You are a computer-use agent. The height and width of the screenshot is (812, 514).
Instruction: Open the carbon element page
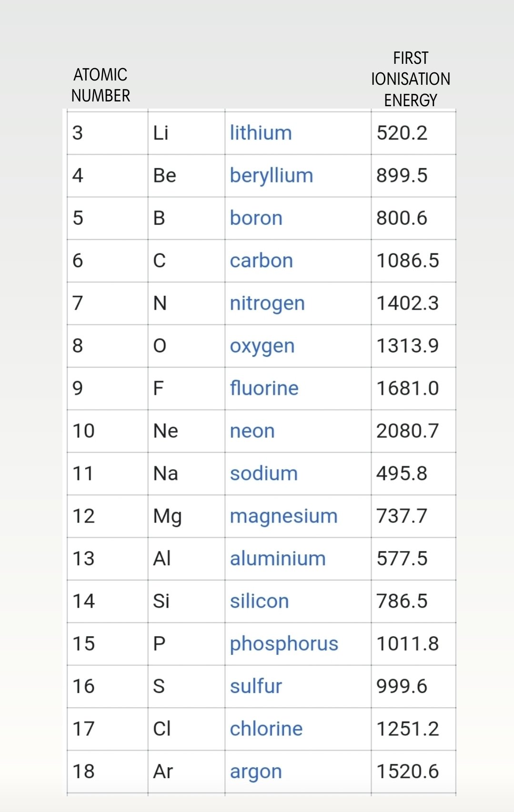261,261
